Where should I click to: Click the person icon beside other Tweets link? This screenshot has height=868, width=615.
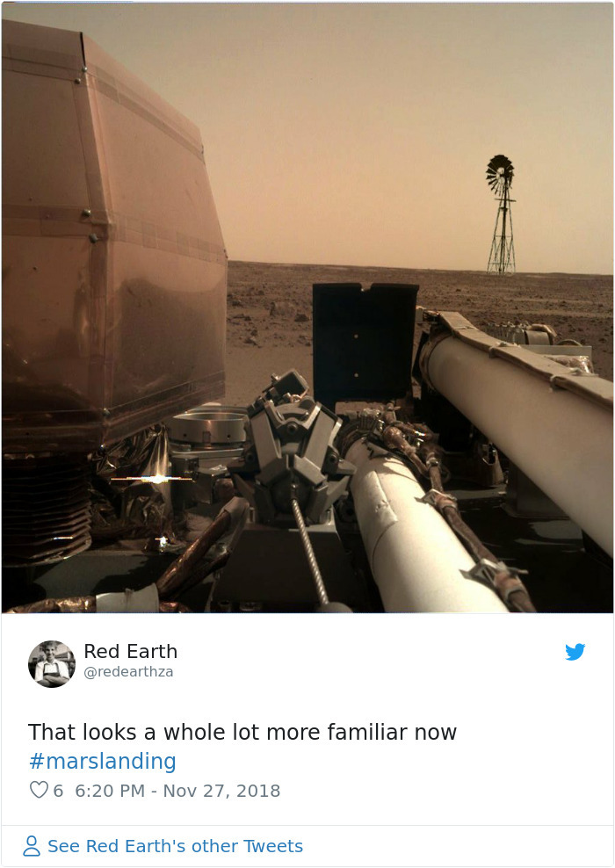pyautogui.click(x=32, y=846)
